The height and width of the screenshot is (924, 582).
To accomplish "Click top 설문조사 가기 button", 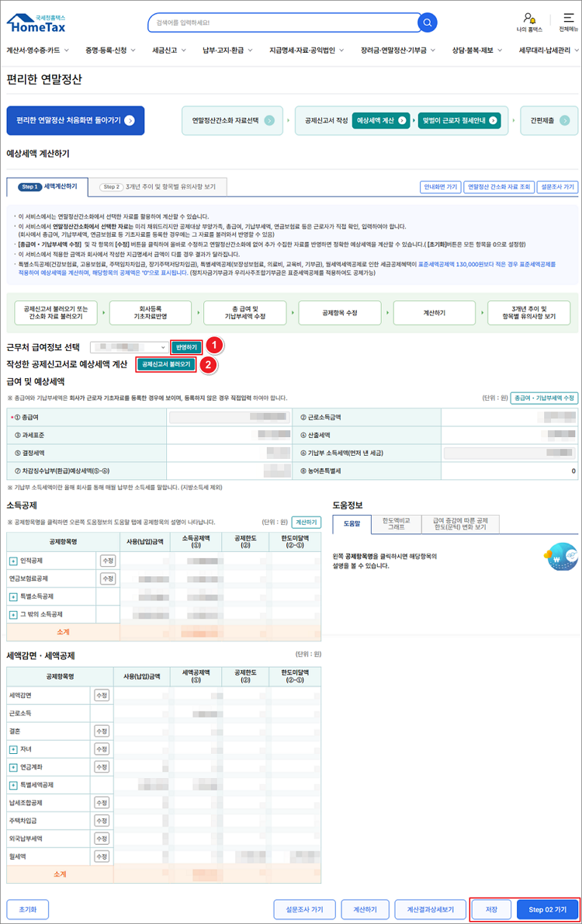I will point(557,187).
